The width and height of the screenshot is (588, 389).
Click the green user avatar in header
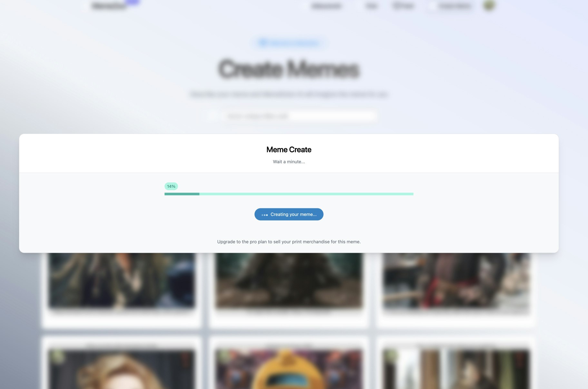[489, 5]
